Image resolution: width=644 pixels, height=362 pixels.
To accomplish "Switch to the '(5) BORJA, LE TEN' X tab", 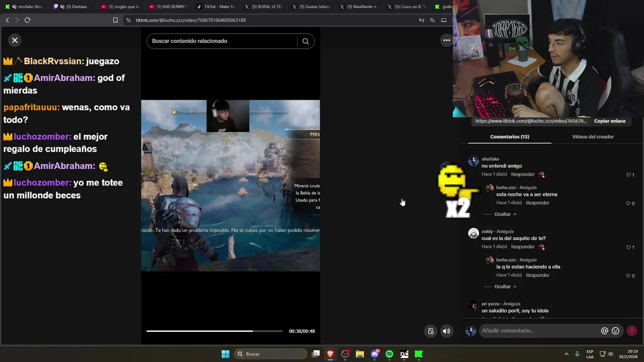I will coord(264,7).
